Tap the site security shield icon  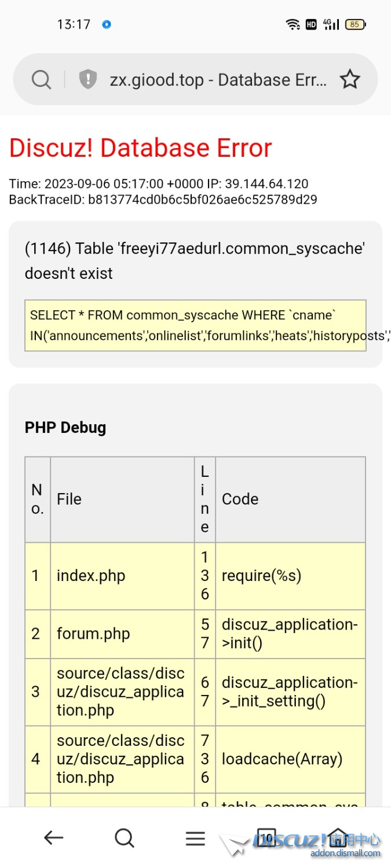[87, 79]
